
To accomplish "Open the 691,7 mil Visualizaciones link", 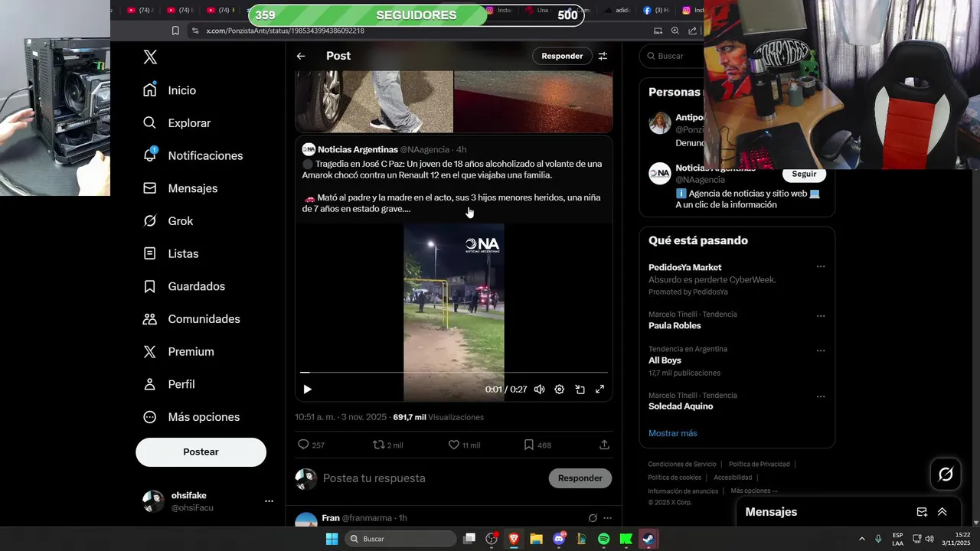I will click(438, 417).
